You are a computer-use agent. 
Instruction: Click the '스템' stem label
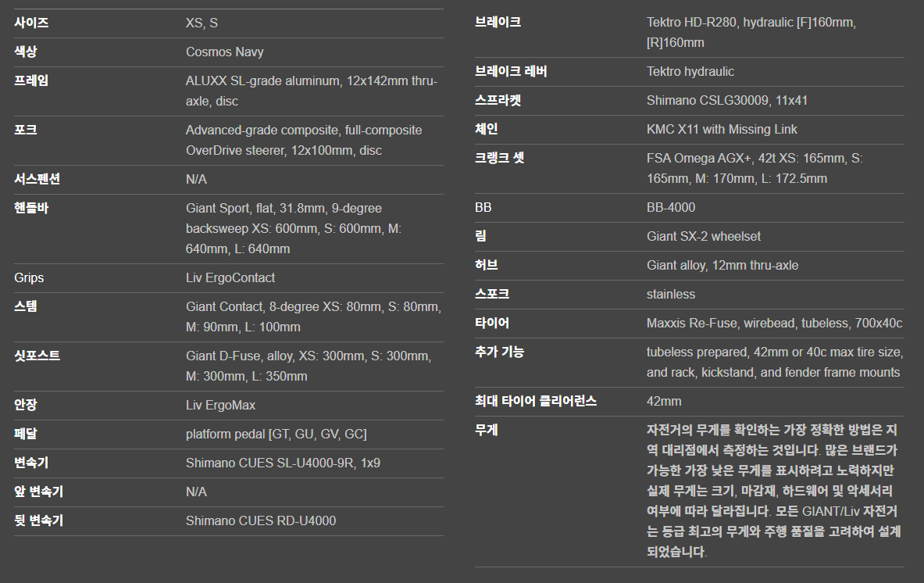[25, 306]
